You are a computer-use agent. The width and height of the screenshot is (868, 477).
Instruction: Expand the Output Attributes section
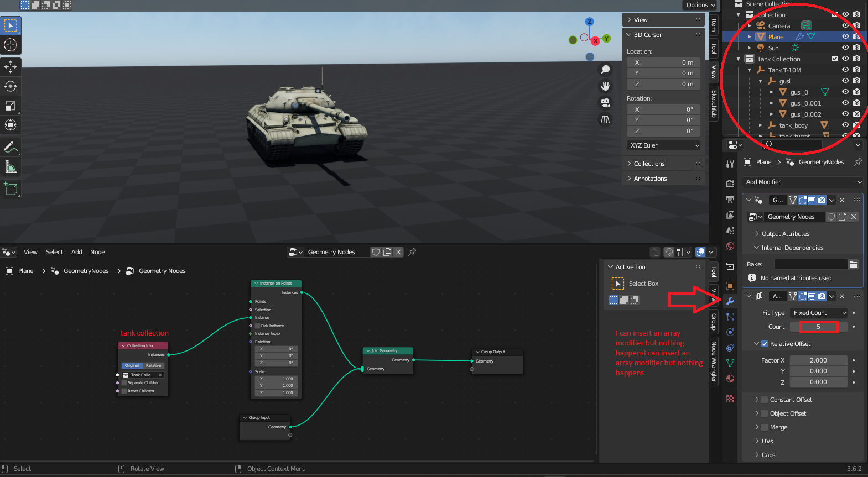785,234
